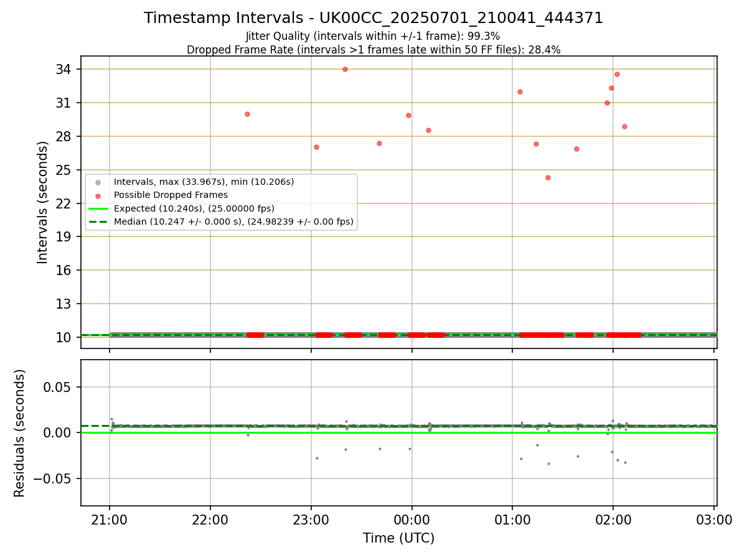Viewport: 747px width, 560px height.
Task: Click the y-axis tick label '25'
Action: pyautogui.click(x=64, y=170)
